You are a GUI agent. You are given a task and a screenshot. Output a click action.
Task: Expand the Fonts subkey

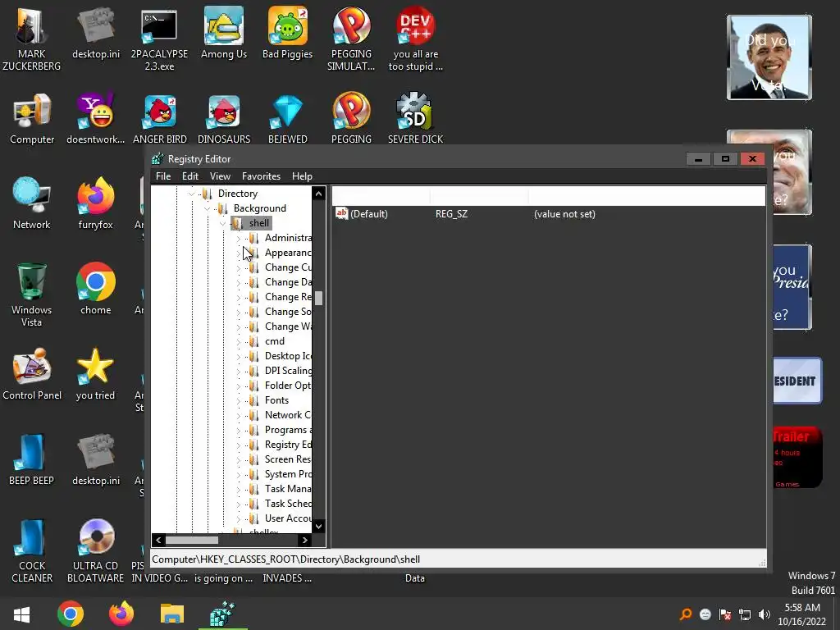(x=239, y=400)
